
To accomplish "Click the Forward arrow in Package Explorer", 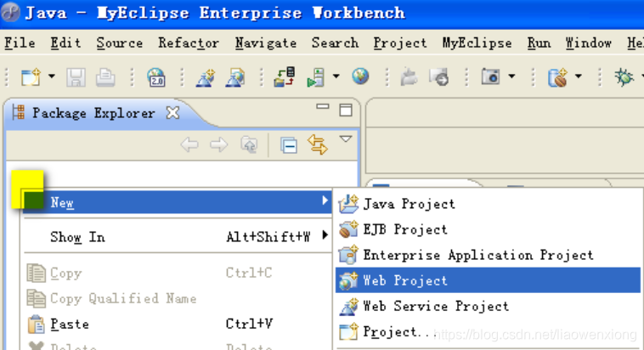I will [x=219, y=144].
